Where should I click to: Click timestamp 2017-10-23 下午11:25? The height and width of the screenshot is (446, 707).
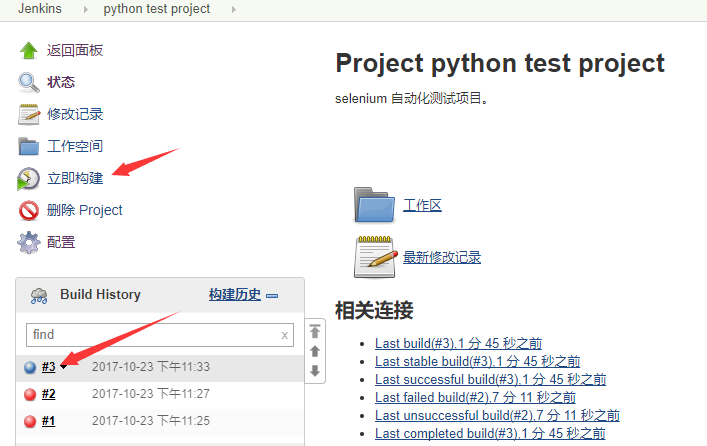pyautogui.click(x=151, y=421)
